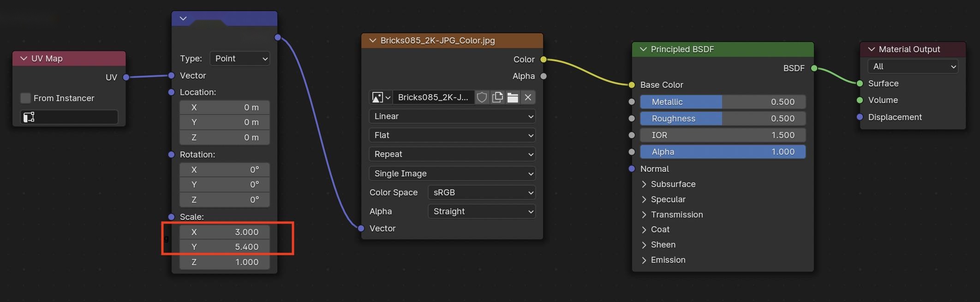Screen dimensions: 980x302
Task: Click Metallic input socket
Action: (x=632, y=102)
